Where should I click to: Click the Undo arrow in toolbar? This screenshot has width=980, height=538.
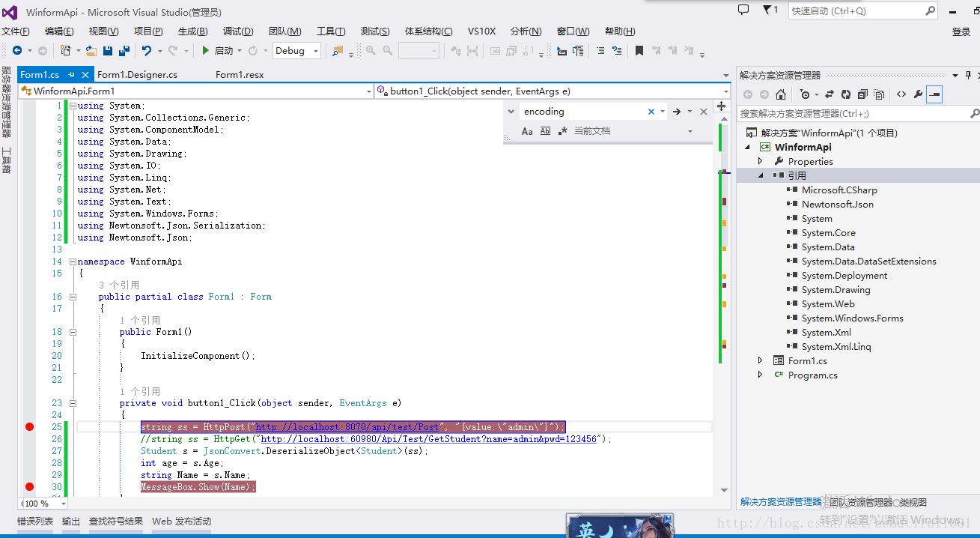[x=147, y=51]
